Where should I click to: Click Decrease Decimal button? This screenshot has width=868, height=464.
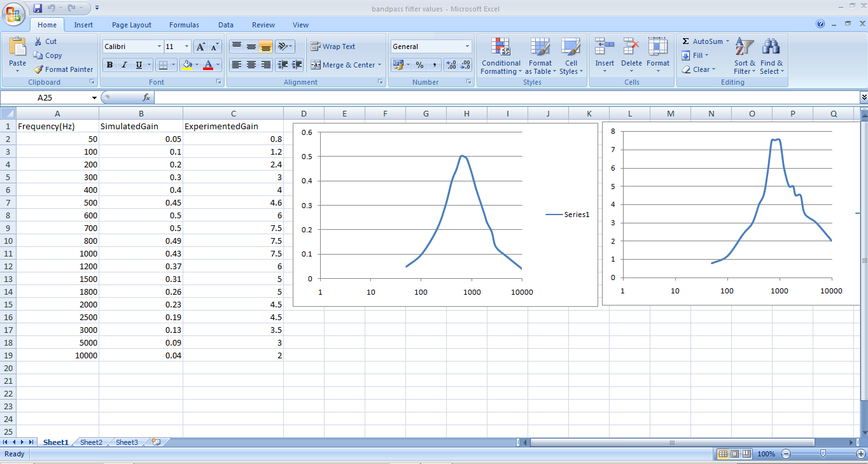tap(466, 65)
